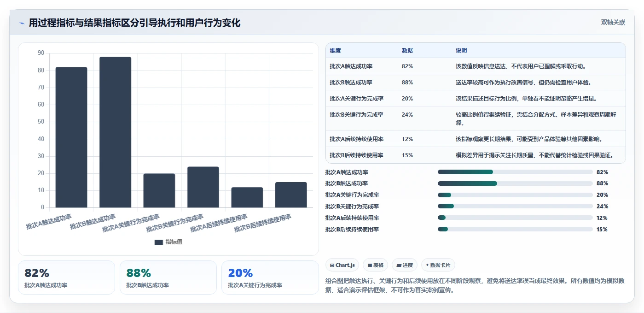Viewport: 644px width, 313px height.
Task: Click the 批次B关键行为完成率 label in the progress list
Action: point(352,207)
